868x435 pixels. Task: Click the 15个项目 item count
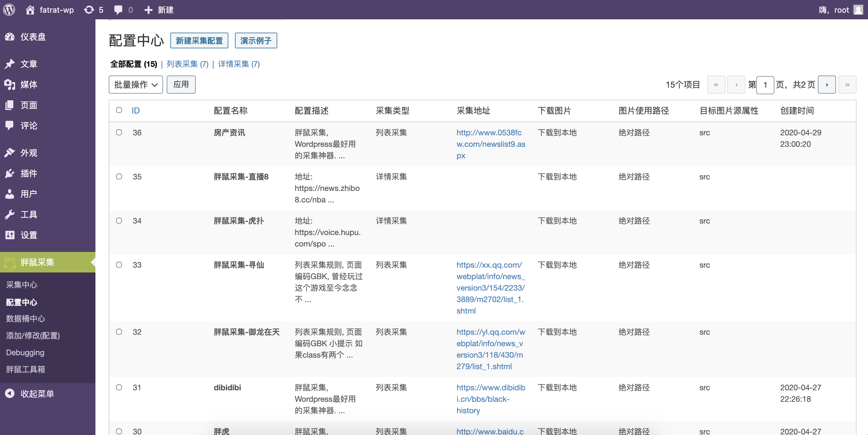point(683,85)
